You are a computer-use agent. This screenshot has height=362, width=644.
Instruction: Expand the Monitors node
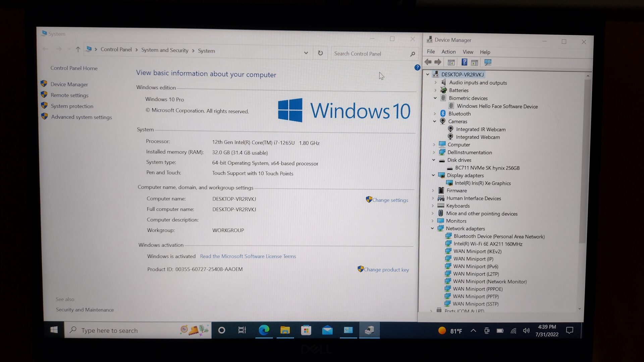point(432,221)
